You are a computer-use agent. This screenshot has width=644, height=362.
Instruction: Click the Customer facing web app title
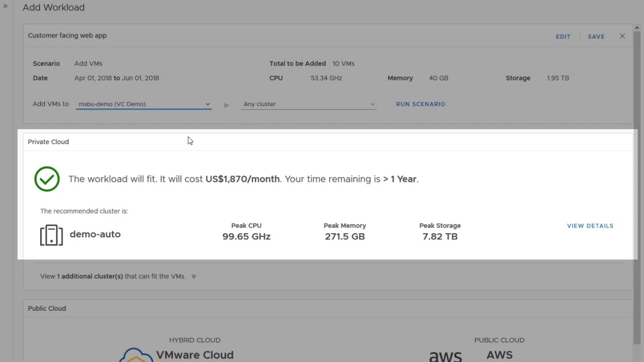67,35
